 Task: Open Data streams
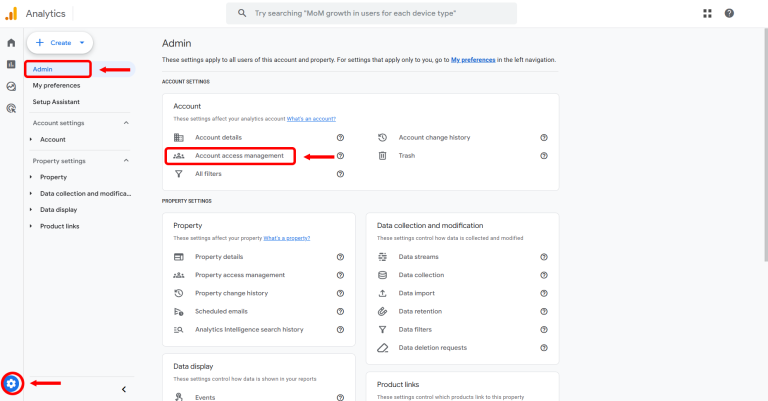[419, 257]
